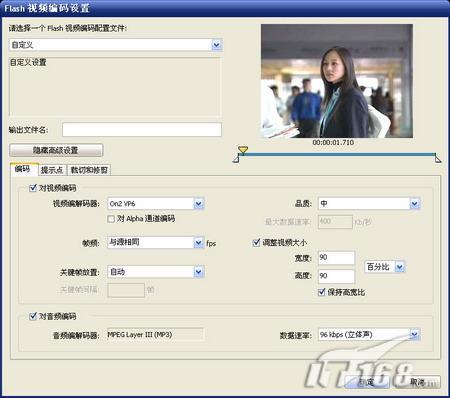Image resolution: width=450 pixels, height=398 pixels.
Task: Click the 宽度 width input field
Action: tap(336, 258)
